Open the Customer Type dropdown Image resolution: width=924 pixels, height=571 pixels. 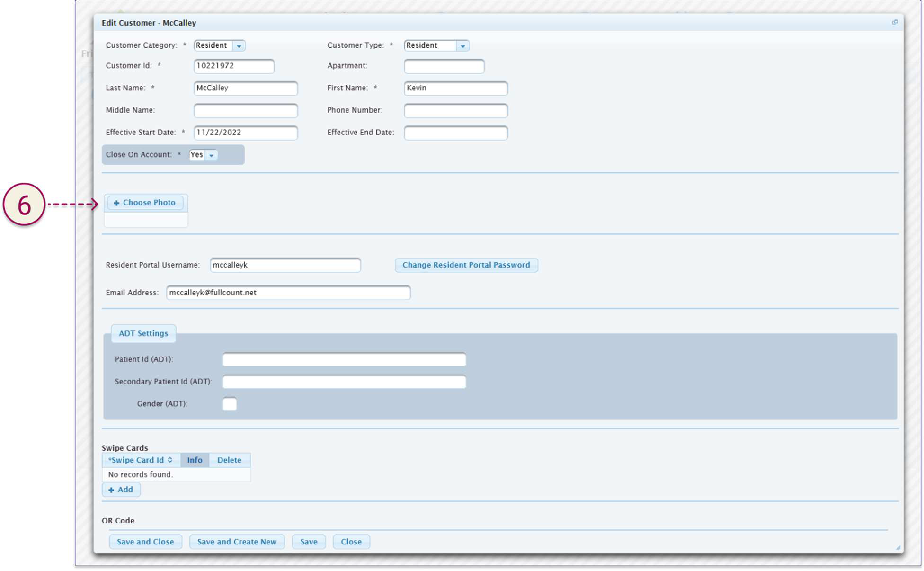(x=462, y=46)
